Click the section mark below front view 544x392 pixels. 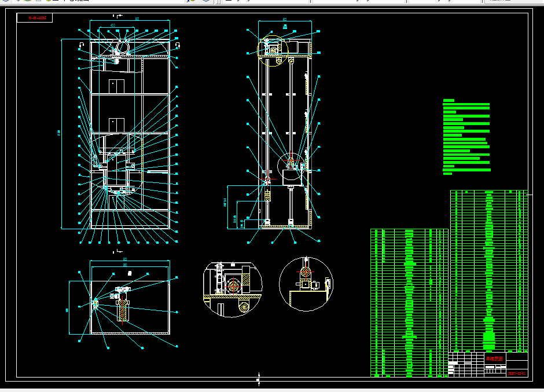tap(118, 251)
